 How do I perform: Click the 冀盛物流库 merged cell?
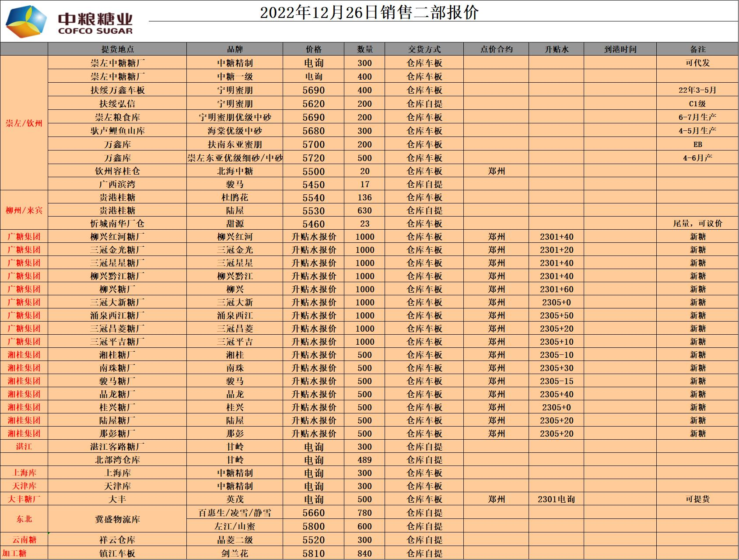tap(117, 519)
